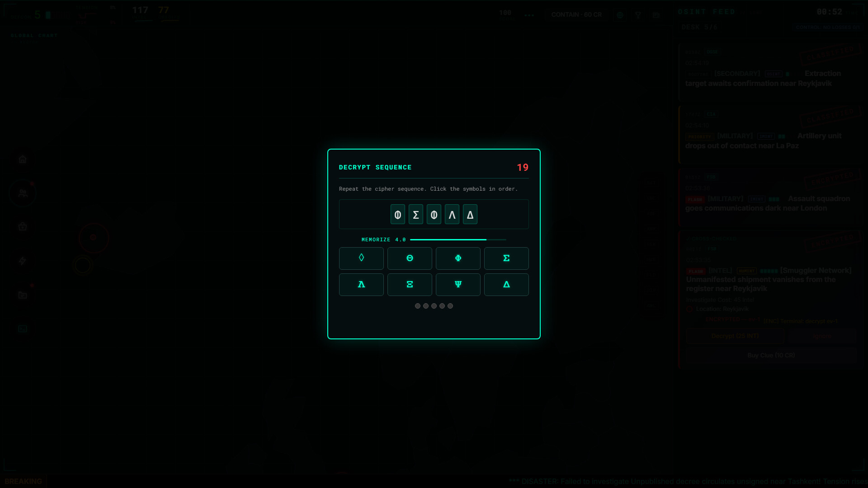Click the MEMORIZE timer progress bar
This screenshot has width=868, height=488.
[x=458, y=239]
